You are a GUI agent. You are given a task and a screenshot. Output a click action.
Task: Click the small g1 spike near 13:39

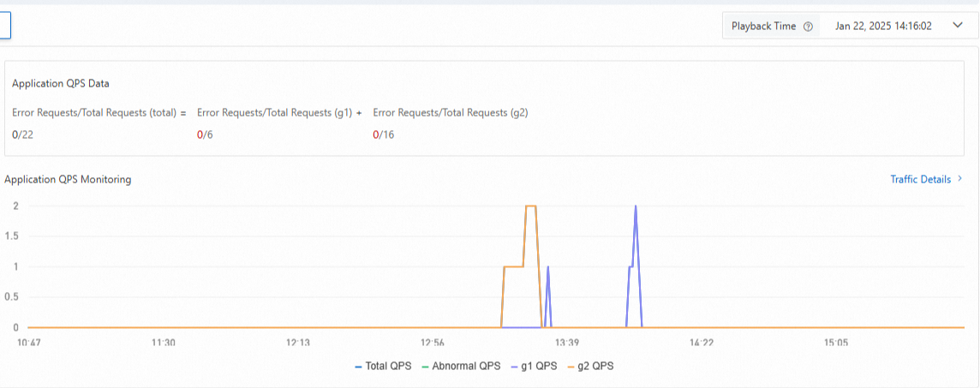[548, 267]
